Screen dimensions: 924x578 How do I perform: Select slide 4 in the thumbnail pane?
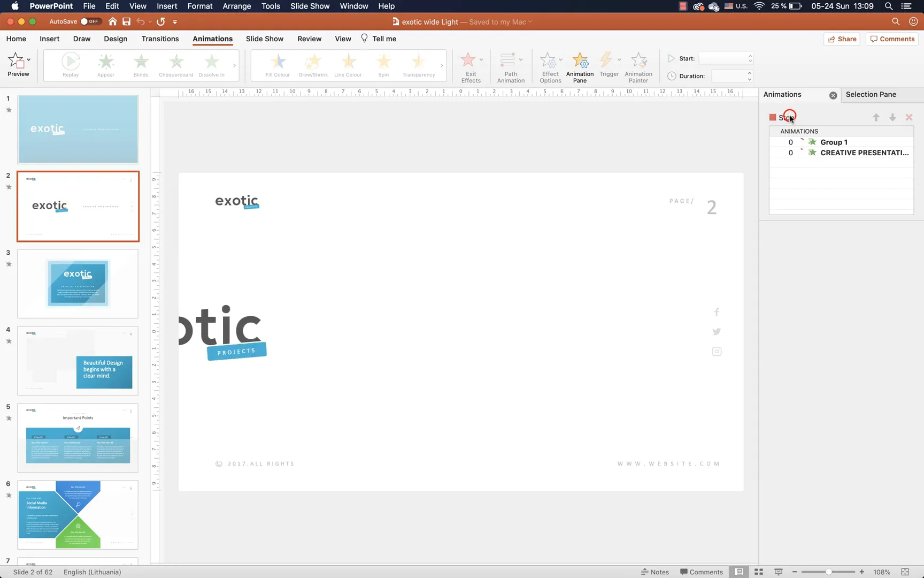tap(78, 360)
